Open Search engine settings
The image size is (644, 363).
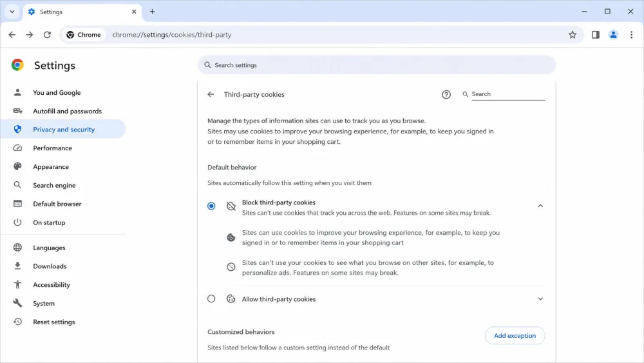(x=63, y=185)
